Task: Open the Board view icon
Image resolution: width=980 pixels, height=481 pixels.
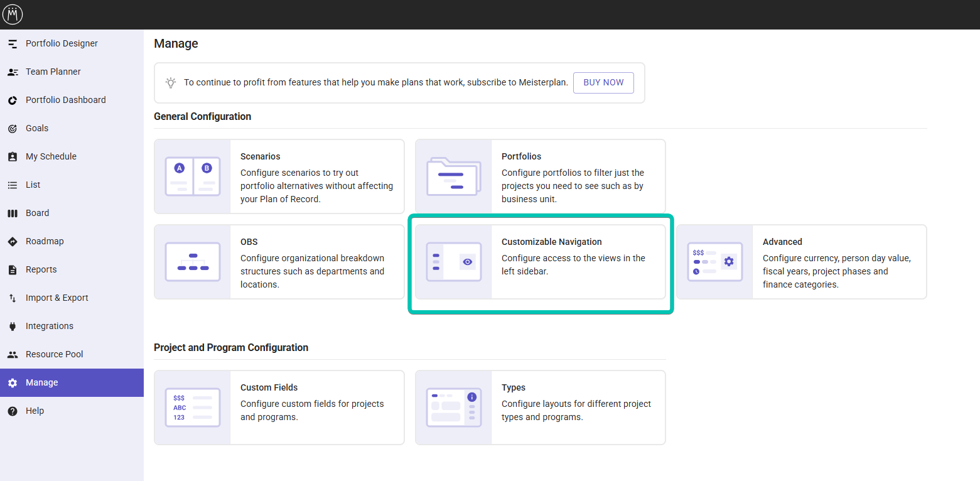Action: tap(13, 213)
